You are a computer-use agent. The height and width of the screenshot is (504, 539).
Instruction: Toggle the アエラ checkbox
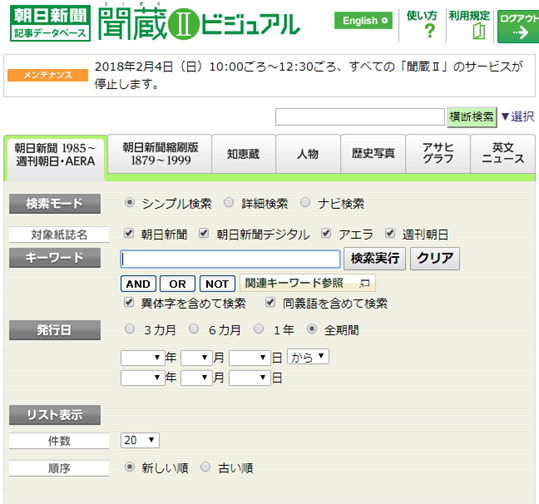coord(326,233)
